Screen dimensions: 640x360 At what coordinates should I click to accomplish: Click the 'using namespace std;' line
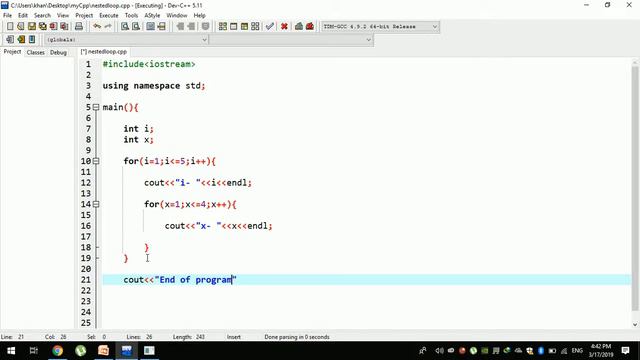click(x=154, y=86)
